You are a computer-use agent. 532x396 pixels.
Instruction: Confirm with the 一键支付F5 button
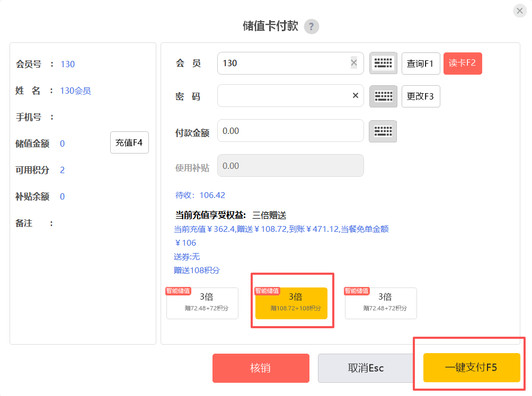[471, 368]
